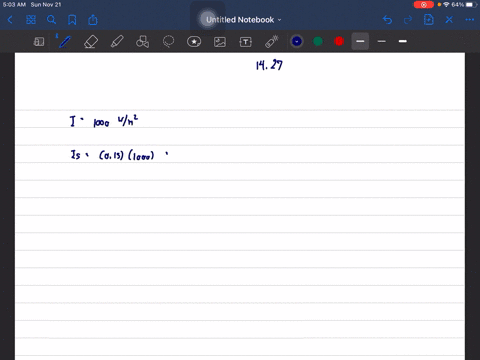Tap the Wi-Fi status icon

coord(446,5)
